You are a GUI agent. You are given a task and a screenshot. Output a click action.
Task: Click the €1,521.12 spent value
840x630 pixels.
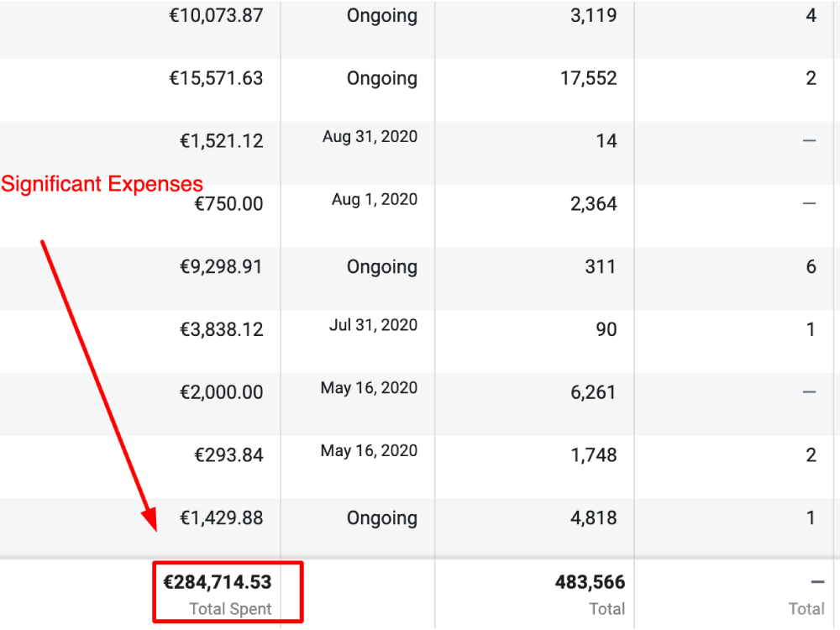tap(221, 141)
